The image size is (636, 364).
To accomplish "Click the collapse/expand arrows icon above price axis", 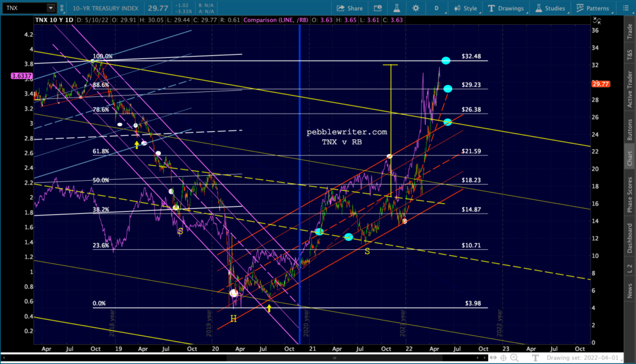I will click(x=597, y=20).
